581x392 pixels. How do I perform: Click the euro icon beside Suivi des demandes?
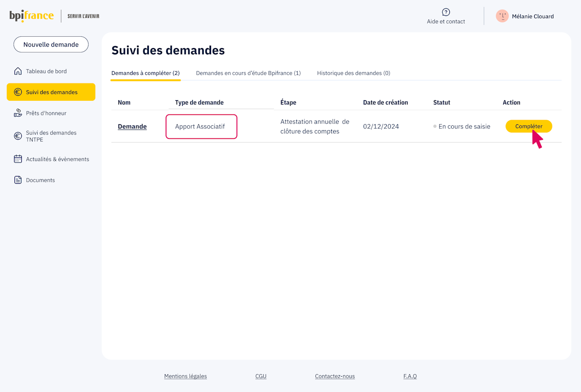[x=18, y=92]
